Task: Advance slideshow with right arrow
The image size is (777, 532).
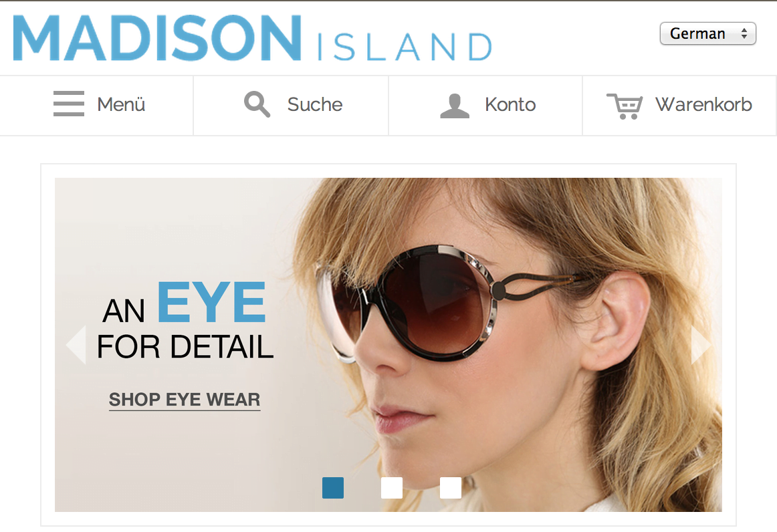Action: click(x=701, y=345)
